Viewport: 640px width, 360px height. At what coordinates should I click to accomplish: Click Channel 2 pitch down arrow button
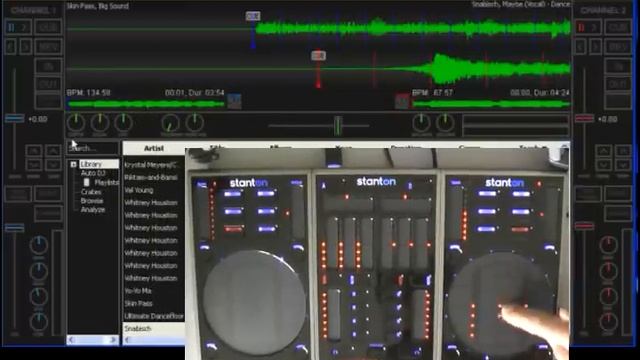[x=604, y=164]
